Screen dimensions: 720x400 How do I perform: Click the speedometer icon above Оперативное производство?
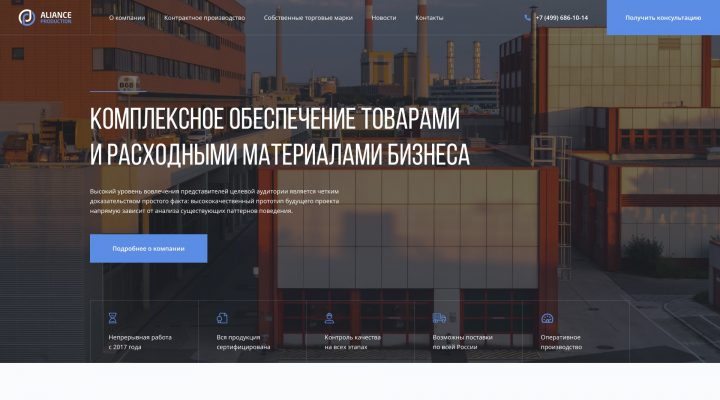pos(547,318)
